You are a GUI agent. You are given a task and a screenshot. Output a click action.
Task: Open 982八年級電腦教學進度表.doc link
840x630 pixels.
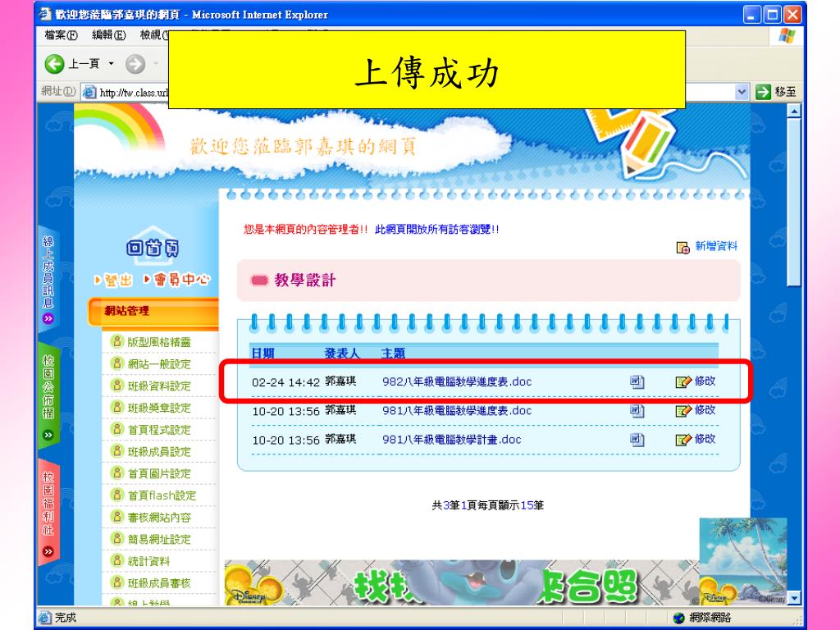[457, 382]
